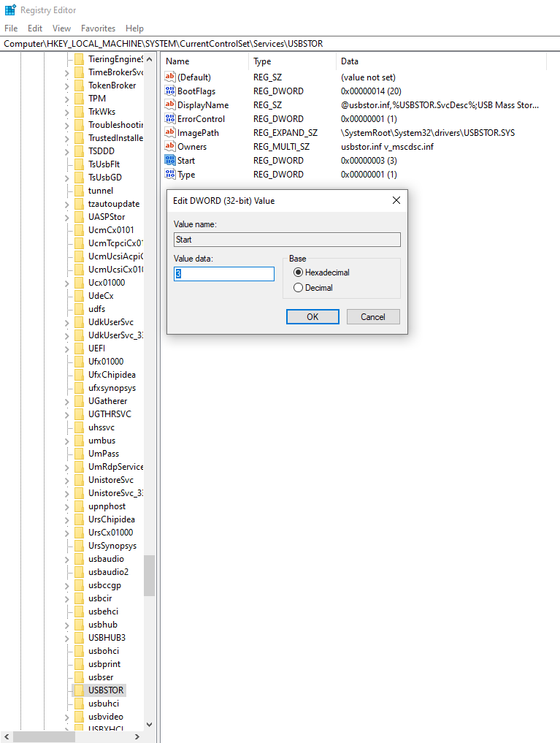The width and height of the screenshot is (560, 743).
Task: Expand the TimeBrokerSvc key
Action: (66, 73)
